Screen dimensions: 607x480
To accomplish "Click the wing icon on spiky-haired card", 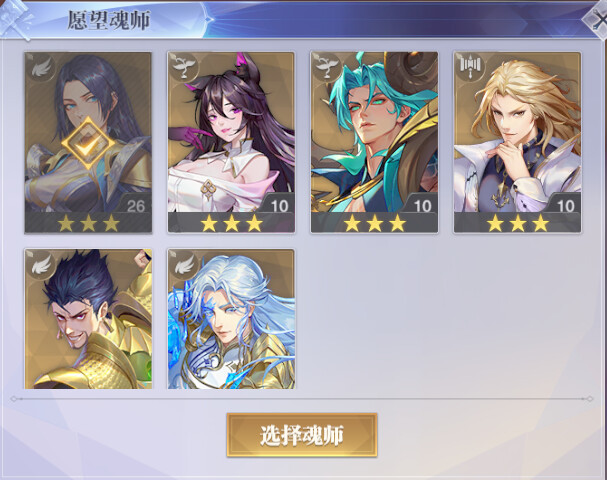I will (41, 264).
